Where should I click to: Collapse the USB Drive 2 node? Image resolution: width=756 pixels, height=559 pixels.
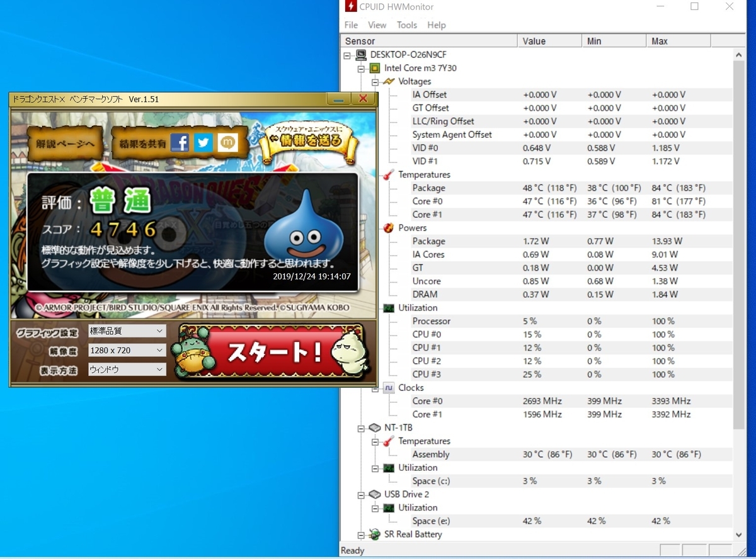361,495
